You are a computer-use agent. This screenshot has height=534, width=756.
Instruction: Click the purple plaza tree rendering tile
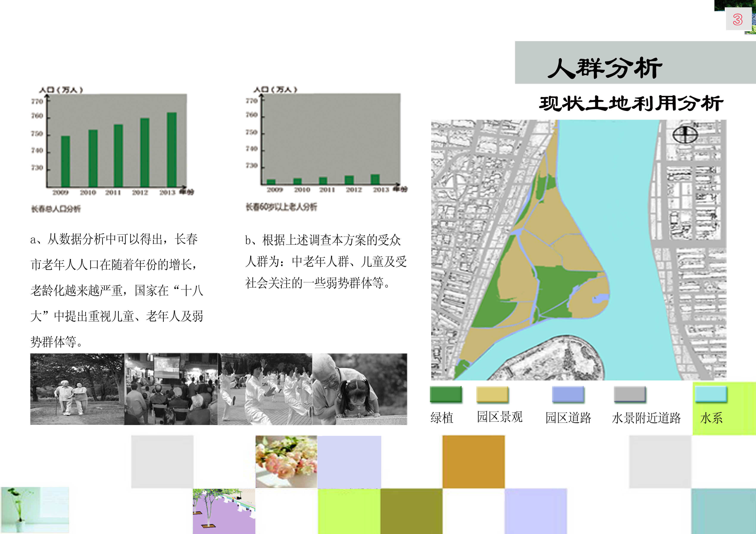coord(224,511)
